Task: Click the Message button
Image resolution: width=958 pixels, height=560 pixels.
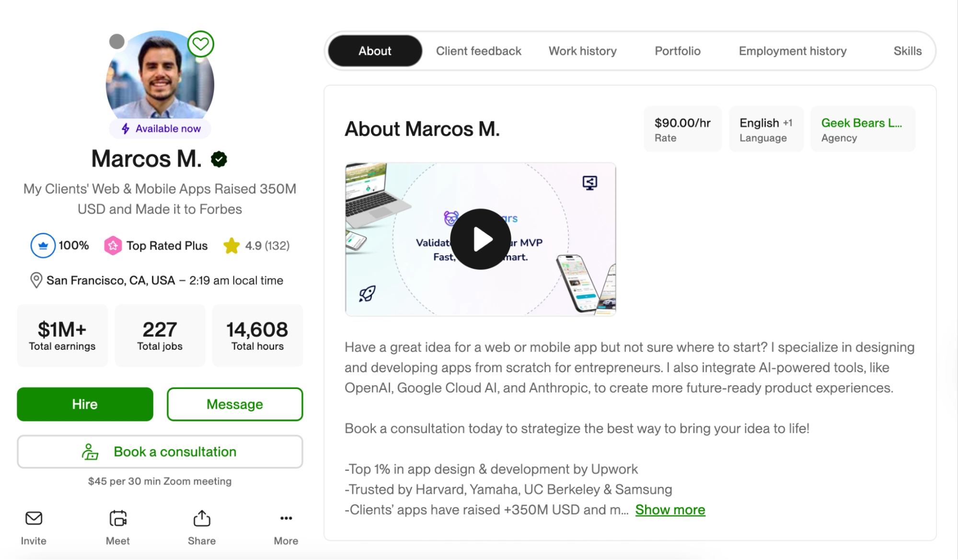Action: pyautogui.click(x=235, y=404)
